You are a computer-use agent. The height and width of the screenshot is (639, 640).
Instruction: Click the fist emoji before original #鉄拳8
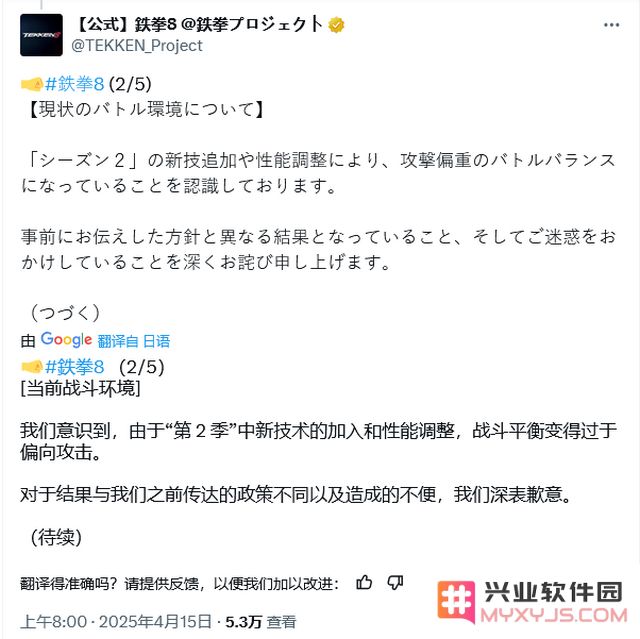coord(32,84)
